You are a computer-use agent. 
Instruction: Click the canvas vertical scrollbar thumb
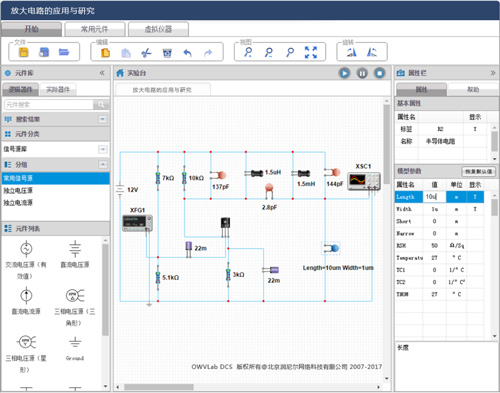coord(386,144)
